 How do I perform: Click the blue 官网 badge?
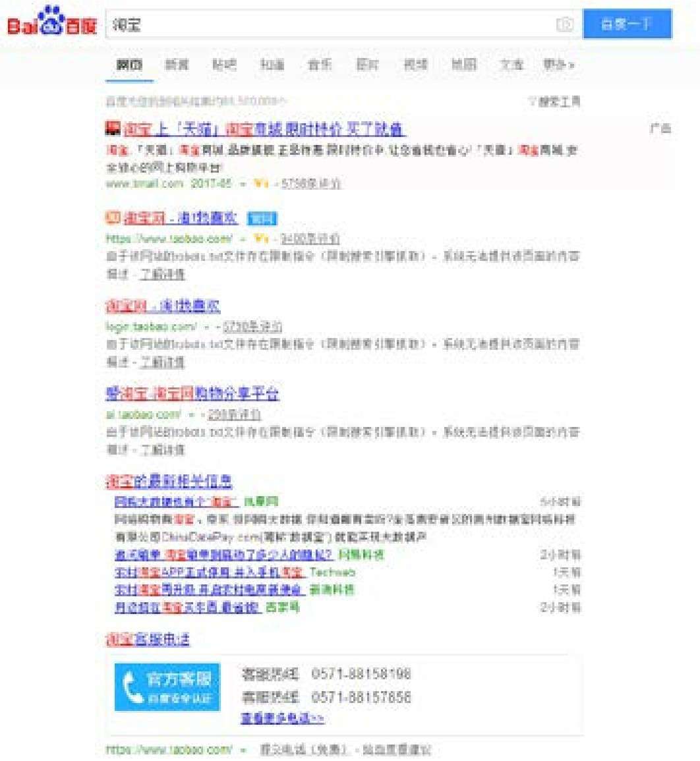(x=262, y=218)
